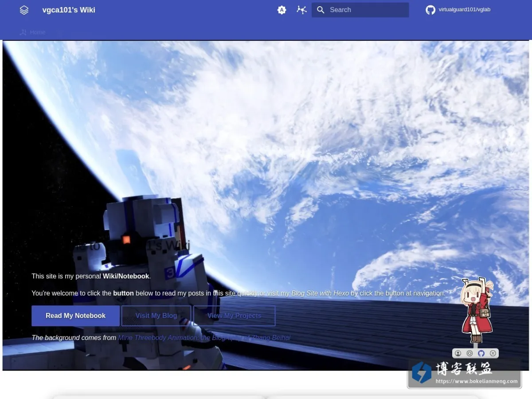Open the graph view network icon
The width and height of the screenshot is (532, 399).
(302, 10)
